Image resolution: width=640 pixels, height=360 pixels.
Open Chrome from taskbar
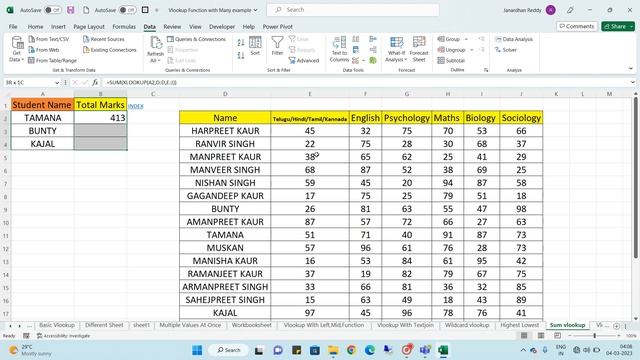(351, 350)
